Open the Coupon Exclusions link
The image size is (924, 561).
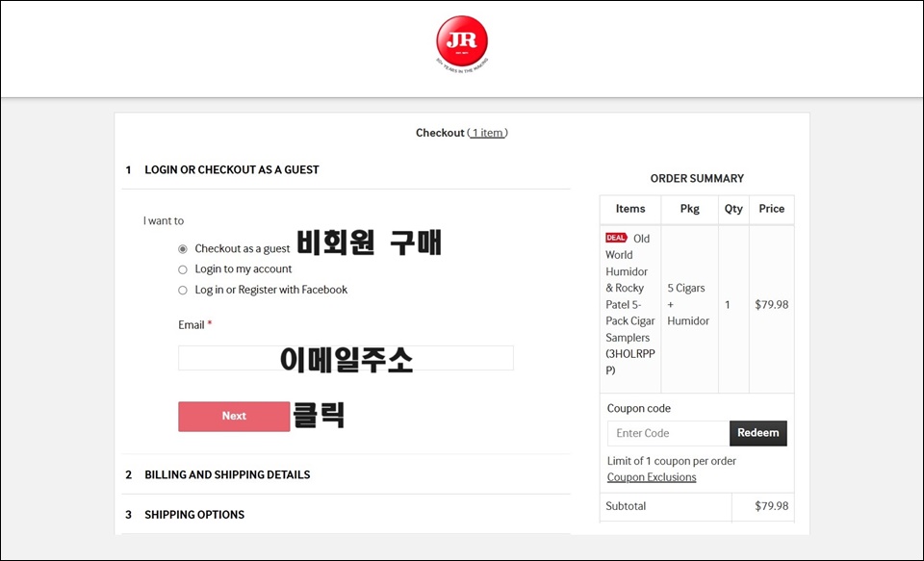coord(652,477)
